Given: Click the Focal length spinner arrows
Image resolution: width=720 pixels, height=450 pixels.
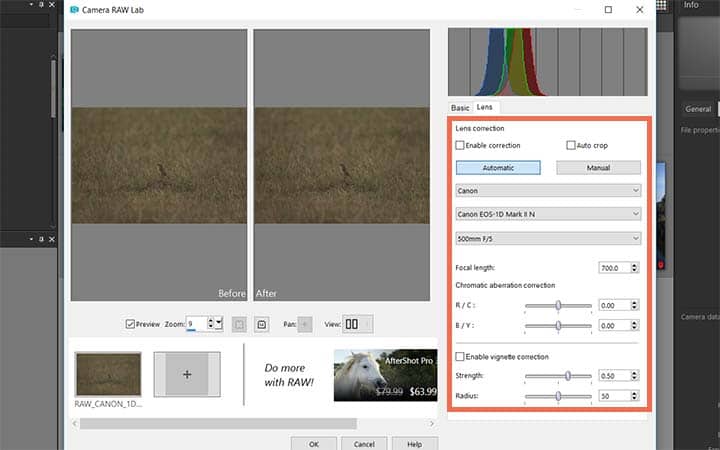Looking at the screenshot, I should [x=635, y=268].
